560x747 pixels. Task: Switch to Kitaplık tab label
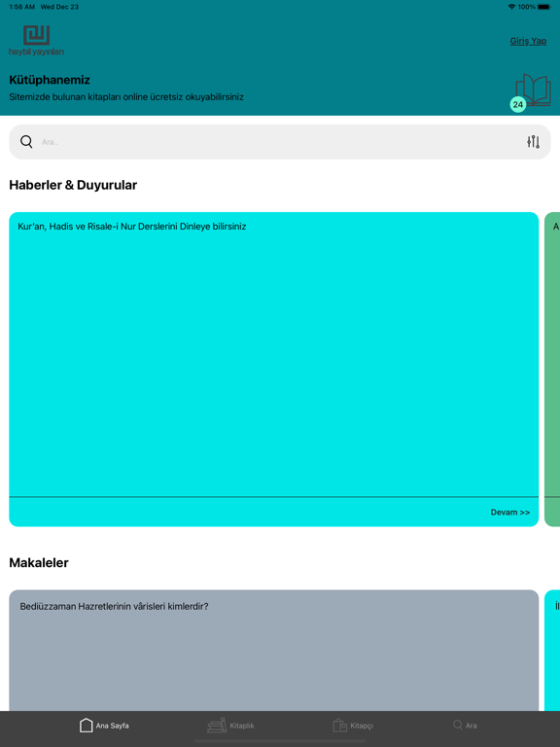(242, 726)
